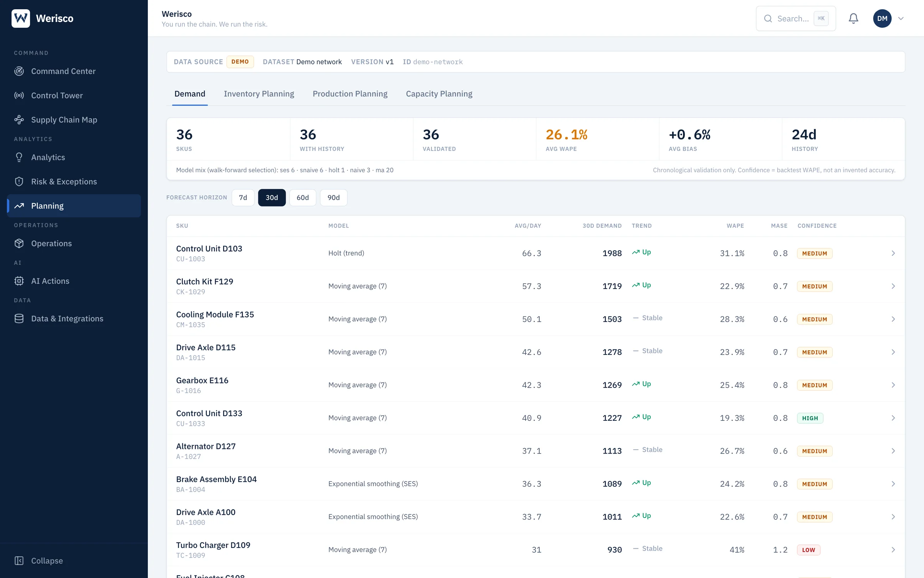924x578 pixels.
Task: Click the 30D DEMAND column header
Action: 602,226
